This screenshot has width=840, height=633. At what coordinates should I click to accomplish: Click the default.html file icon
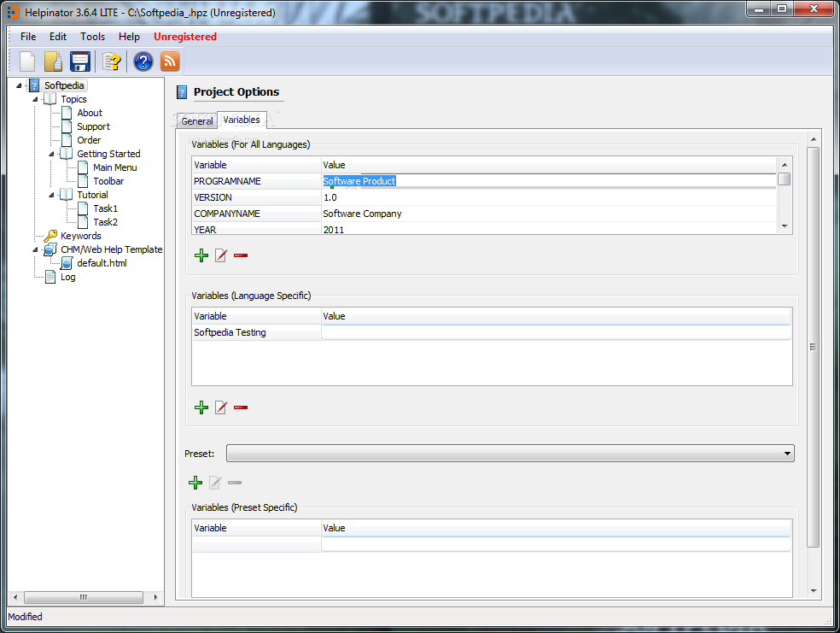67,263
